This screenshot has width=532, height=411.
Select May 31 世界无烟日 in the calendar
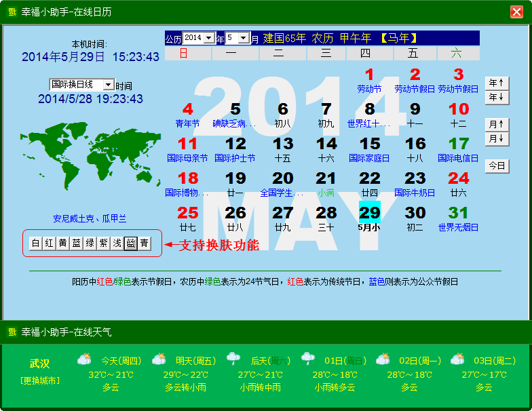click(x=459, y=219)
